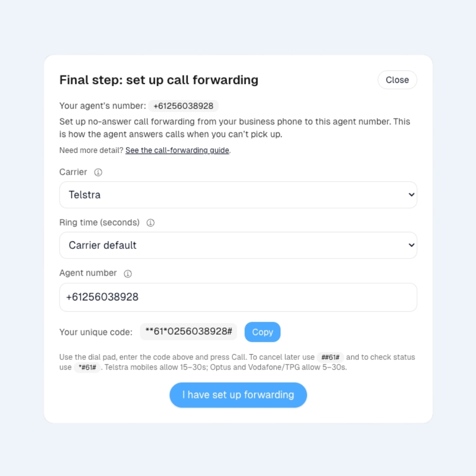
Task: Click the Final step dialog heading
Action: [x=159, y=80]
